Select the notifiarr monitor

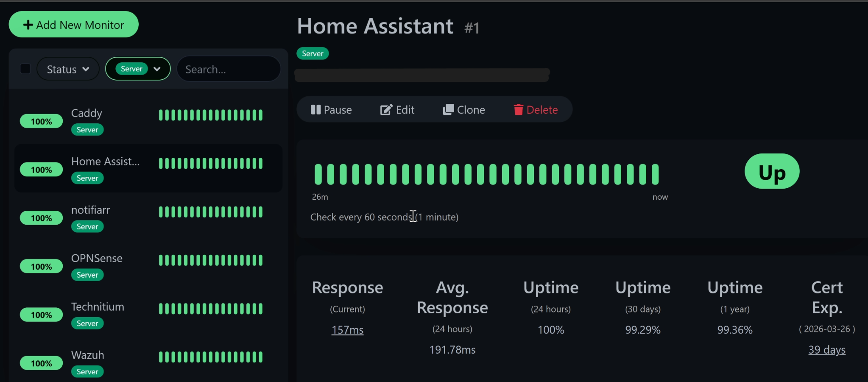[148, 217]
